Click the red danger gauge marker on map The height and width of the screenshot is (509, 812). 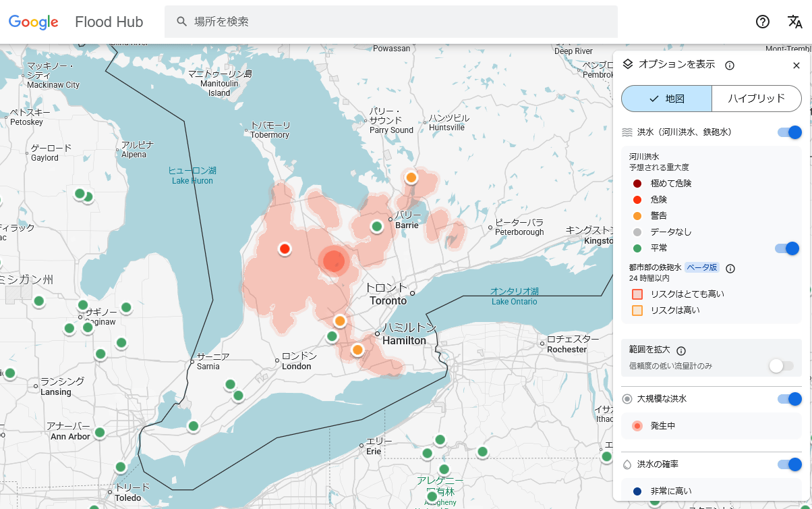pos(285,249)
